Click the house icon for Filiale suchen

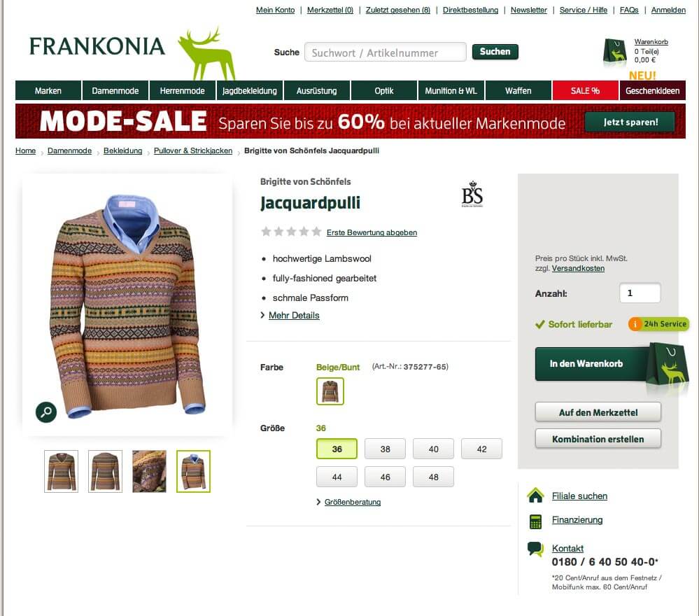535,496
